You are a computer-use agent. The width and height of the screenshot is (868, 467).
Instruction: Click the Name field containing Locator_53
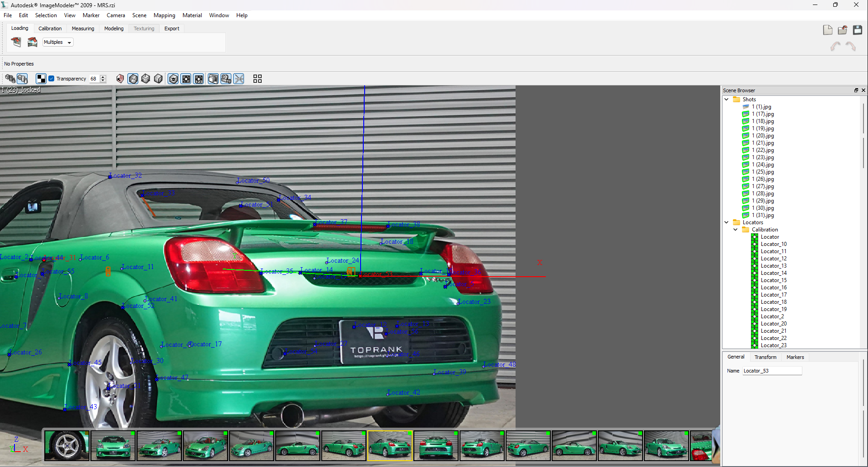click(772, 371)
